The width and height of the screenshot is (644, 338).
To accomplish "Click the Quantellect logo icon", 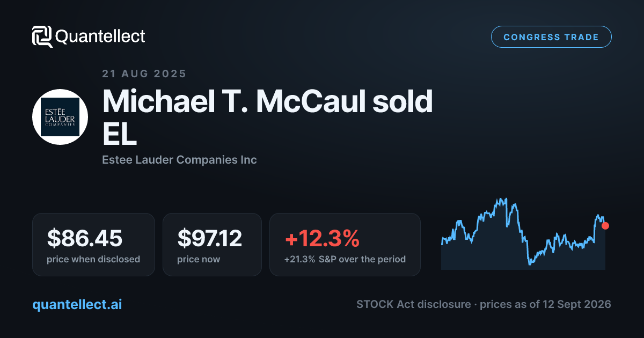I will coord(42,36).
